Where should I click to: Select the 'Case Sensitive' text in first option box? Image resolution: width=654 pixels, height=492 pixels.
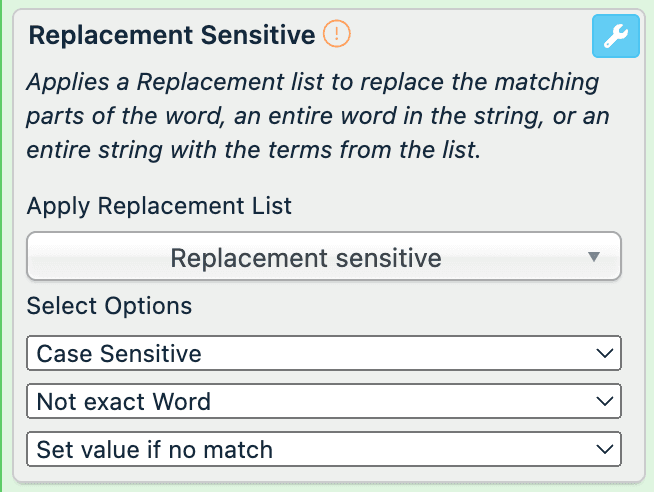click(x=119, y=353)
